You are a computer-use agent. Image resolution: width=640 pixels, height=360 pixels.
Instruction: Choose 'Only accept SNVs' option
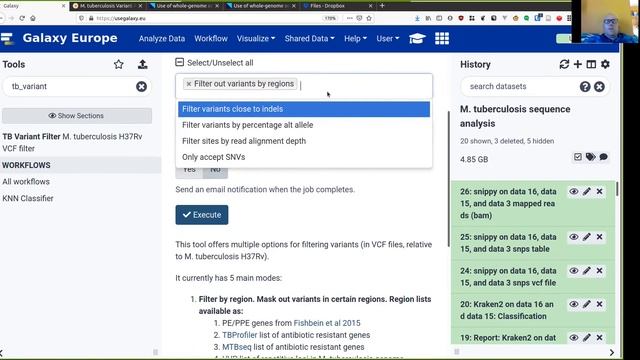tap(304, 157)
